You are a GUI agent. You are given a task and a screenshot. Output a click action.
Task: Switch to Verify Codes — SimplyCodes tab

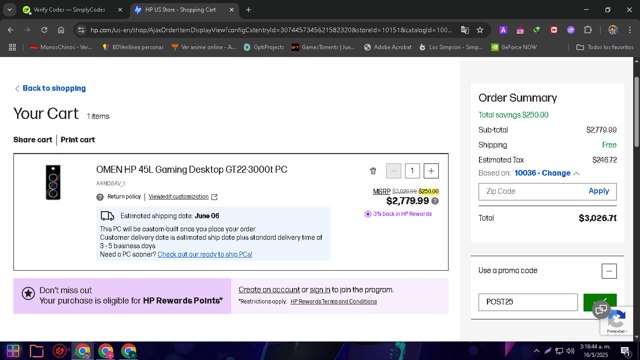69,10
